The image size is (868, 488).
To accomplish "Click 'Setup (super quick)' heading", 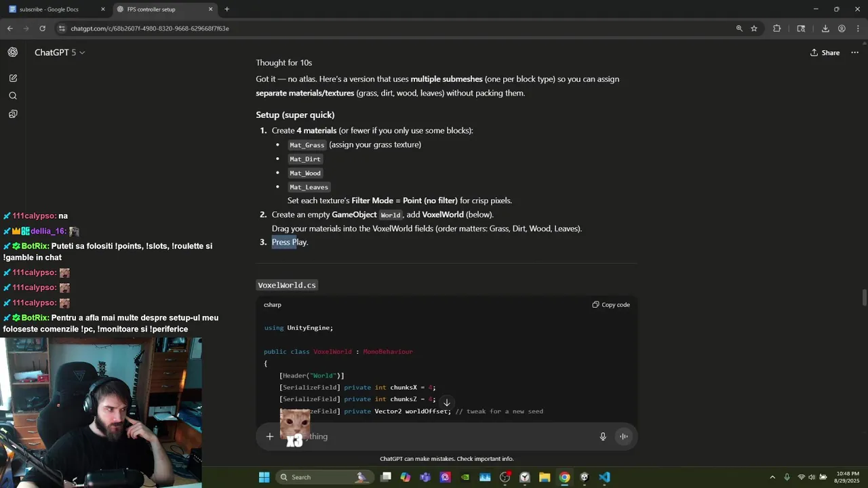I will click(x=295, y=115).
